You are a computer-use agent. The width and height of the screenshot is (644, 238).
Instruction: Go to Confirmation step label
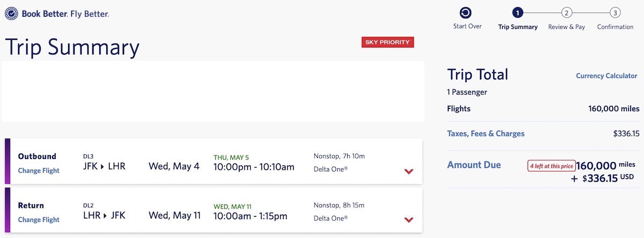tap(616, 27)
